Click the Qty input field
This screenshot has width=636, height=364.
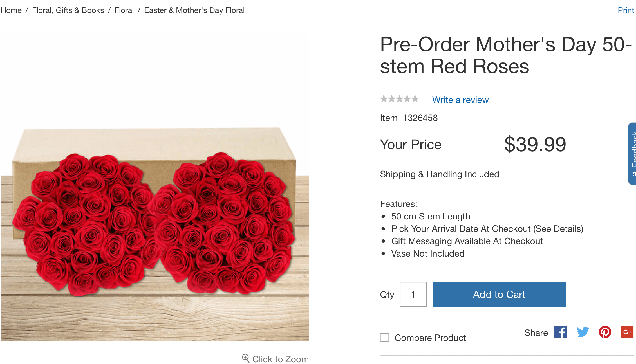click(413, 294)
